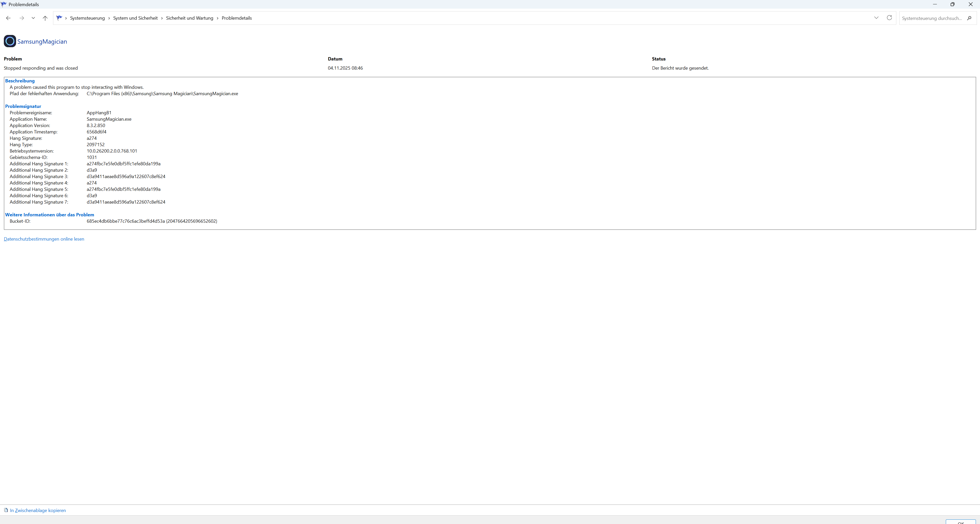Navigate to System und Sicherheit breadcrumb
This screenshot has height=524, width=980.
(x=135, y=18)
